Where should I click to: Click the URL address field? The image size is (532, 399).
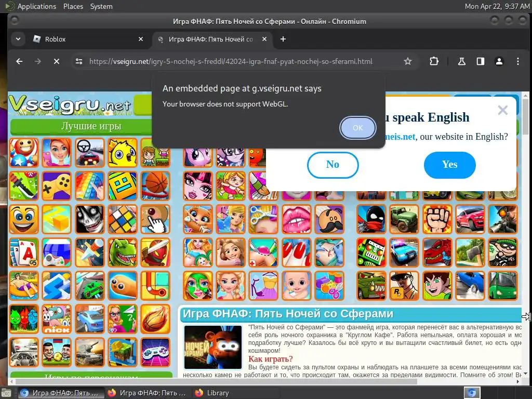[231, 61]
